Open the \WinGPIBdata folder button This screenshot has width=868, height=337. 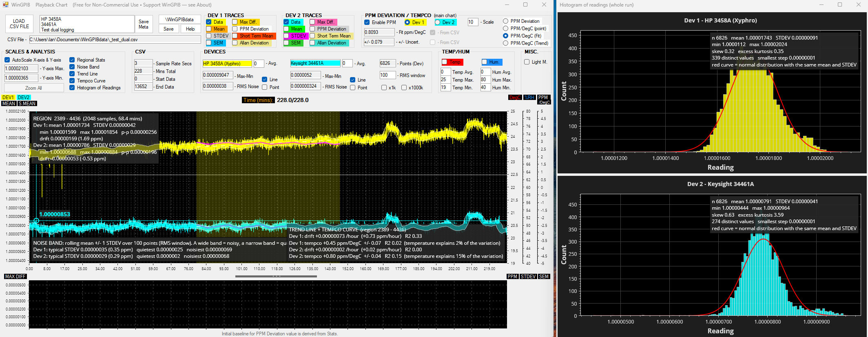pos(179,19)
